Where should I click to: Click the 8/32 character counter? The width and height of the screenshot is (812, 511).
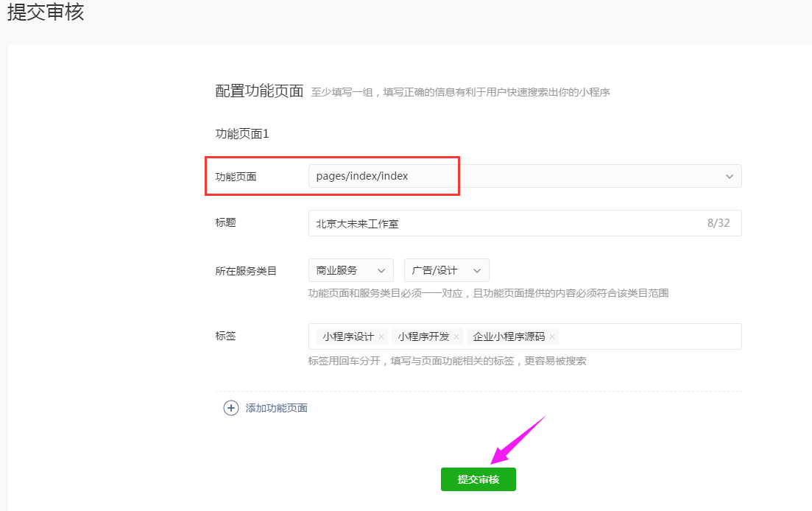[x=718, y=223]
